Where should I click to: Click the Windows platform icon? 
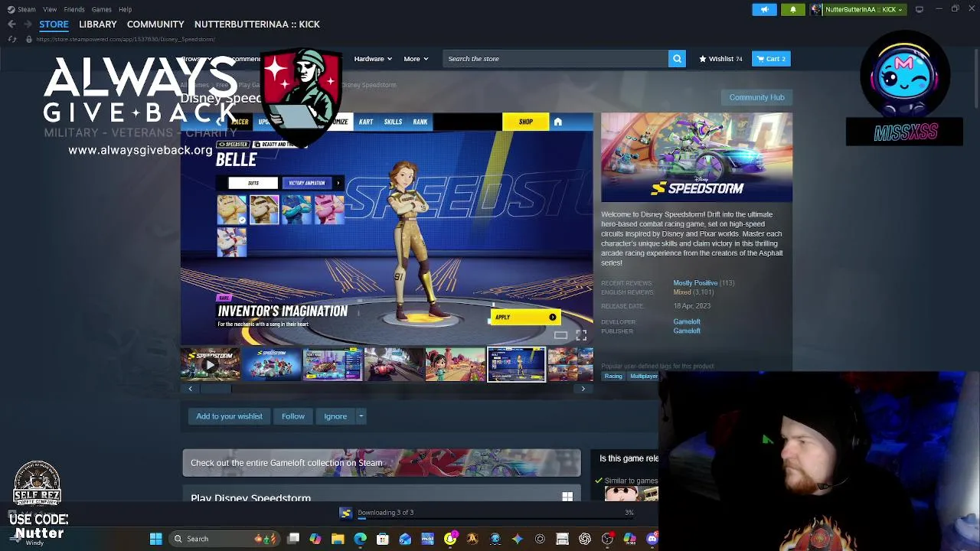pos(567,497)
